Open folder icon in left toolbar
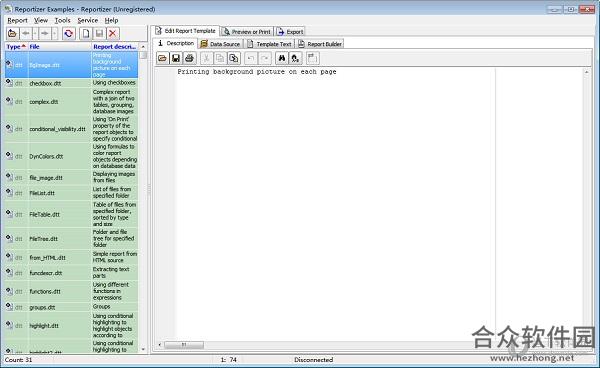Viewport: 600px width, 368px height. pos(12,34)
